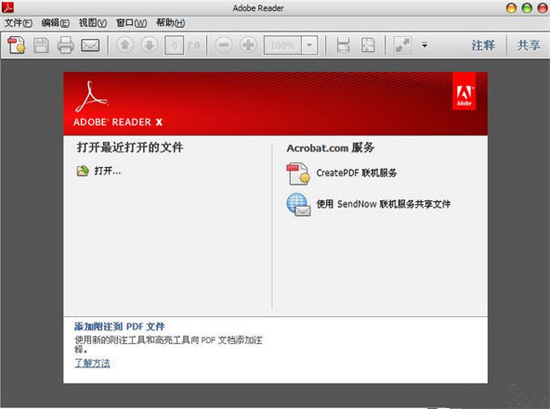The image size is (550, 409).
Task: Zoom out with the minus button
Action: 223,45
